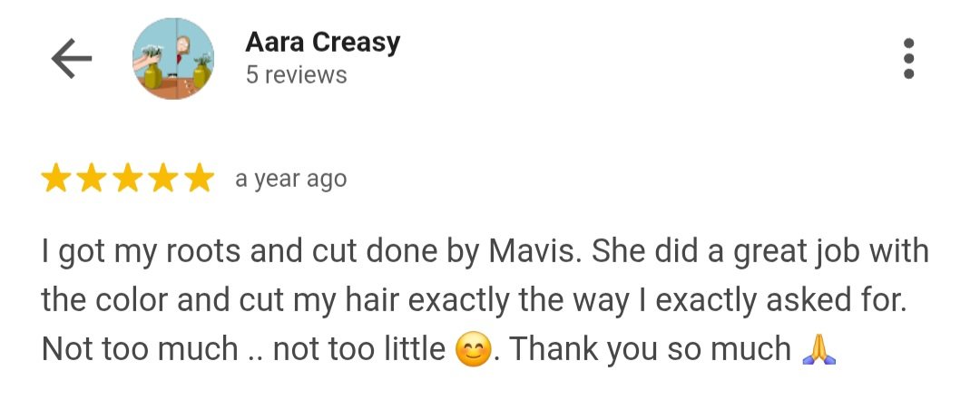Screen dimensions: 980x410
Task: Select the fifth yellow rating star
Action: pos(200,178)
